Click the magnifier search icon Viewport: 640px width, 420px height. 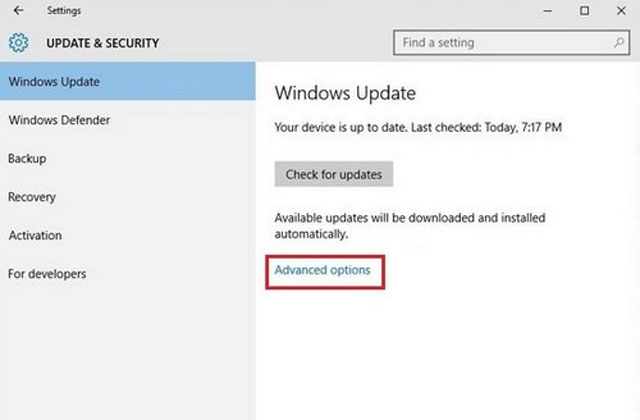pos(619,42)
